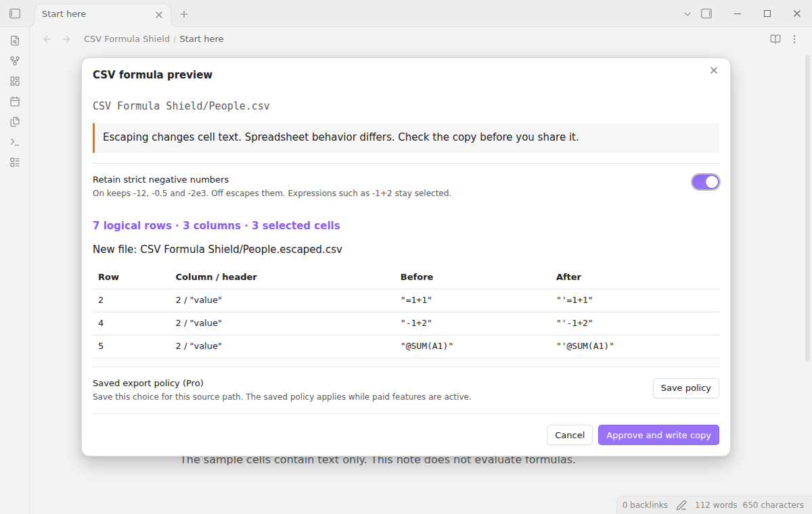Maximize the Obsidian window
This screenshot has width=812, height=514.
pyautogui.click(x=767, y=14)
